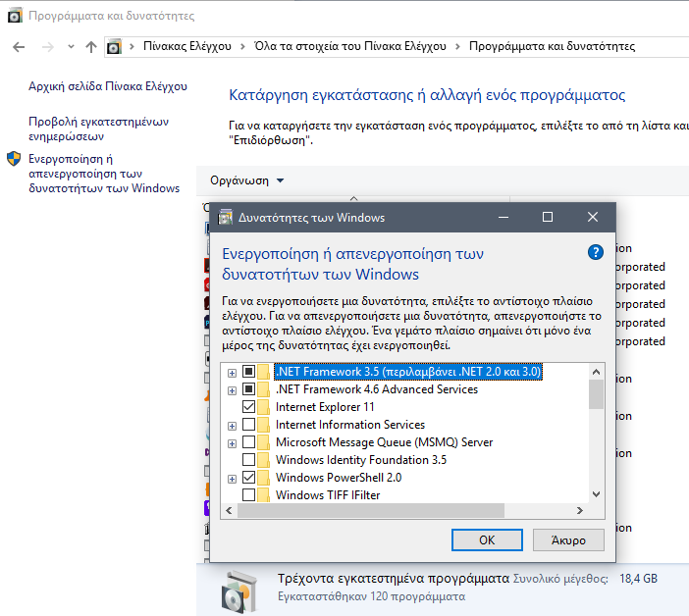The image size is (689, 616).
Task: Click the back arrow in navigation bar
Action: (19, 46)
